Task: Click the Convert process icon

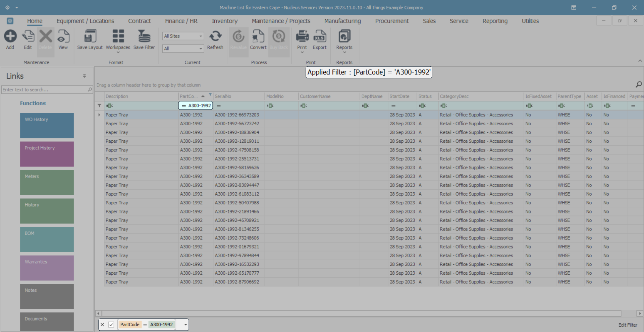Action: [258, 36]
